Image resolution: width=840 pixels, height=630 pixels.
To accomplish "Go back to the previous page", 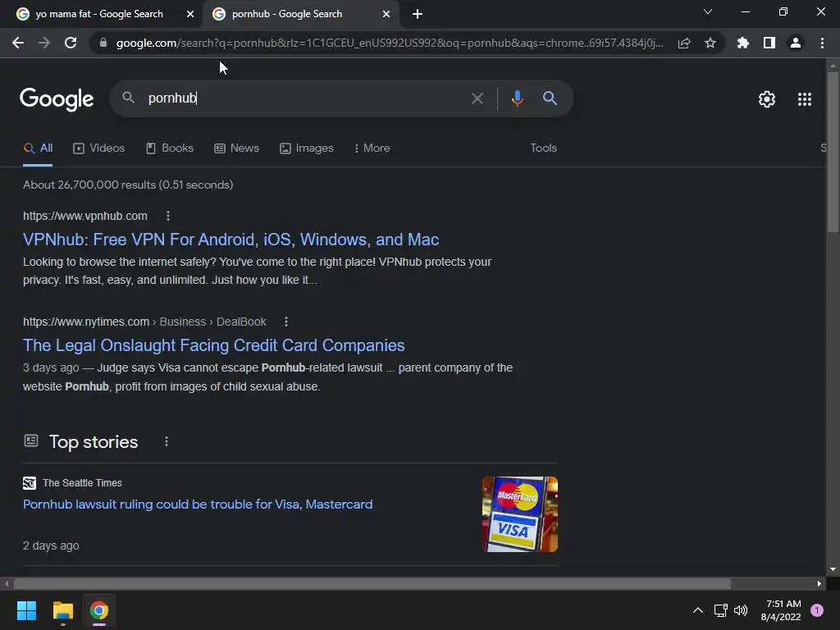I will click(x=18, y=43).
